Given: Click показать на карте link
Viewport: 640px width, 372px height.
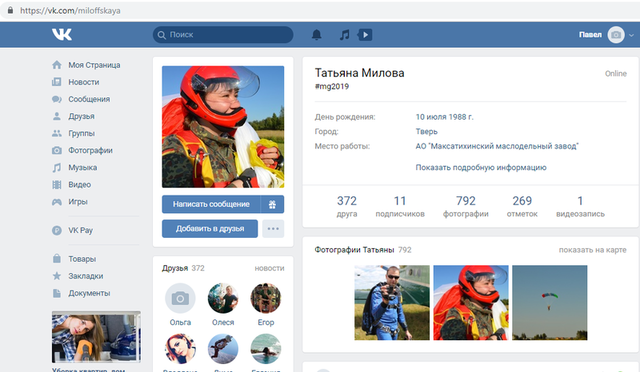Looking at the screenshot, I should click(592, 250).
